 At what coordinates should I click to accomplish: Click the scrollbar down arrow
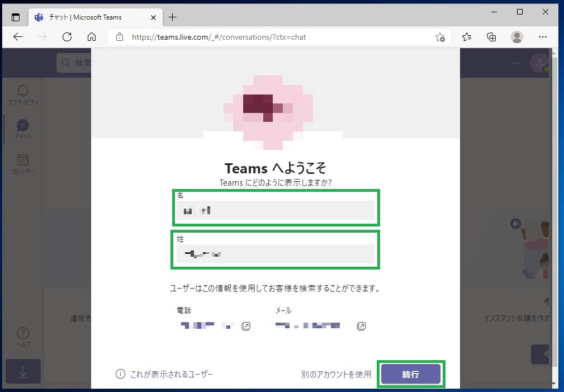tap(554, 384)
